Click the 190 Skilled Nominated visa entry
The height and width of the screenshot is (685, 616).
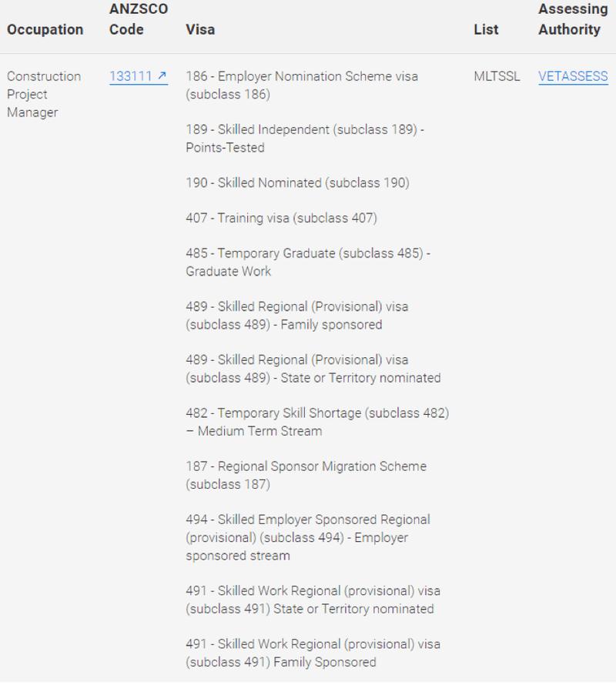tap(297, 183)
